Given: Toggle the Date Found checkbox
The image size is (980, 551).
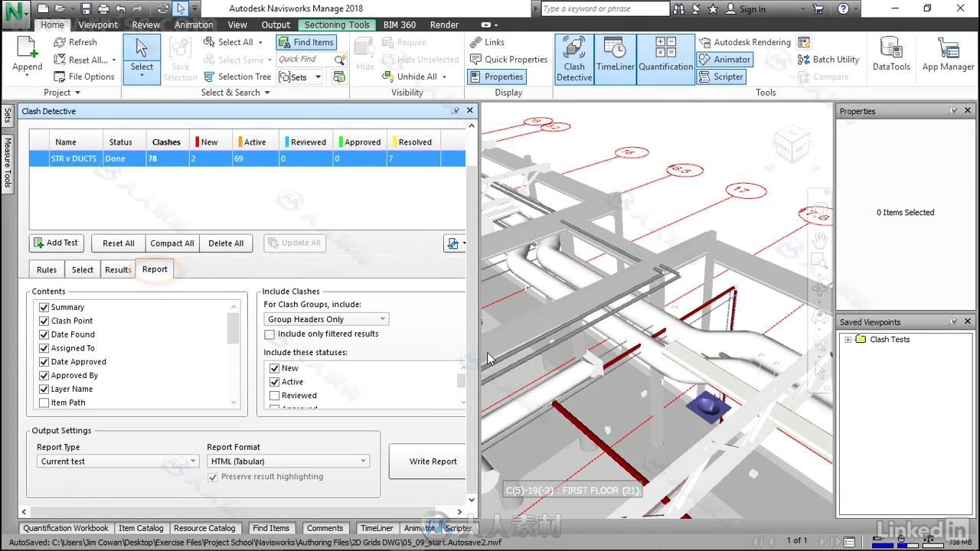Looking at the screenshot, I should click(x=44, y=334).
